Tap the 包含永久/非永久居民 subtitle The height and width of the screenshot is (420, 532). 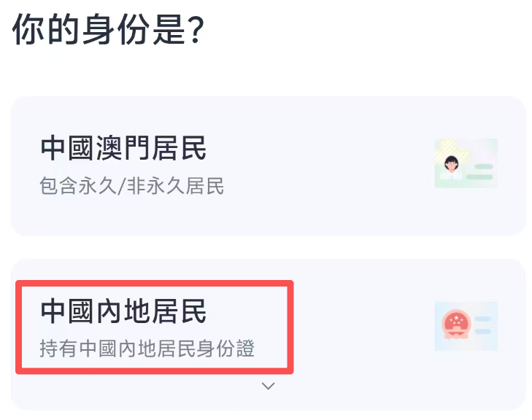point(131,187)
